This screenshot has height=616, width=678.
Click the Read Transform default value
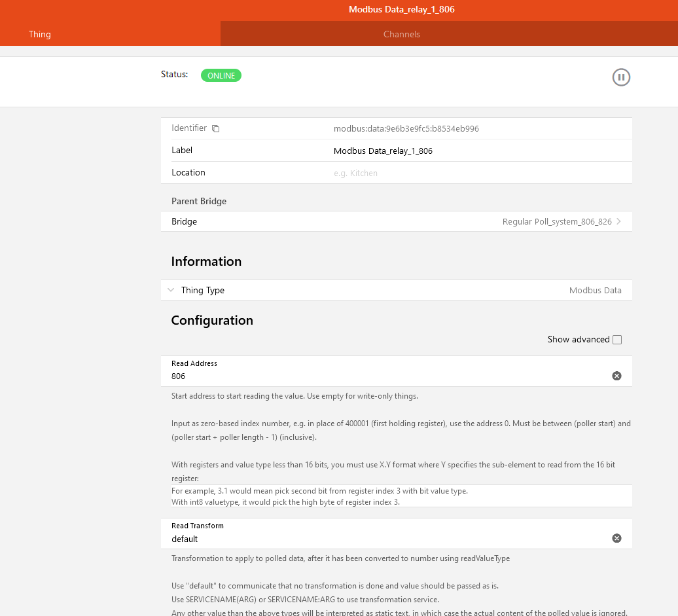click(185, 539)
